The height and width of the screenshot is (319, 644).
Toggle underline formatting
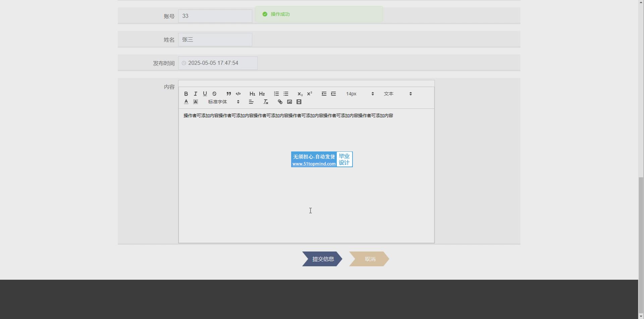tap(205, 94)
